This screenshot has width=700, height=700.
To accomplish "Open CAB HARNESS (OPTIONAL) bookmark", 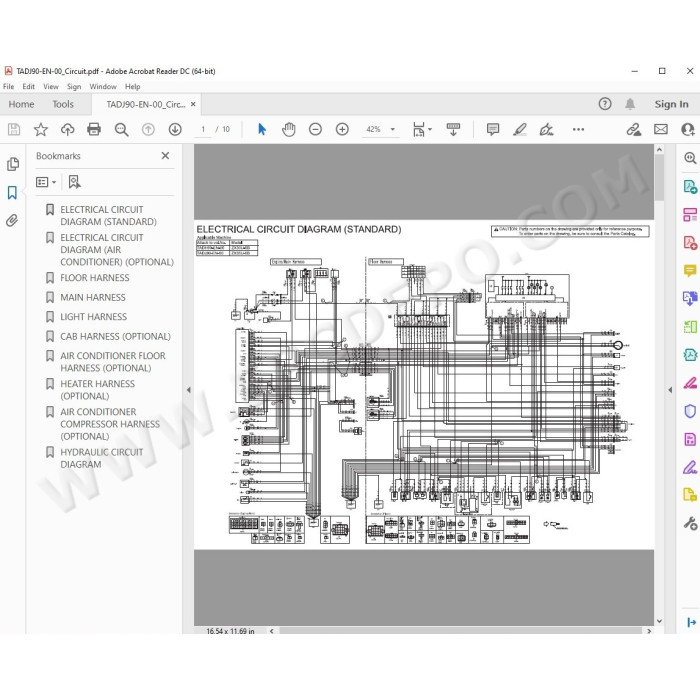I will (x=115, y=336).
